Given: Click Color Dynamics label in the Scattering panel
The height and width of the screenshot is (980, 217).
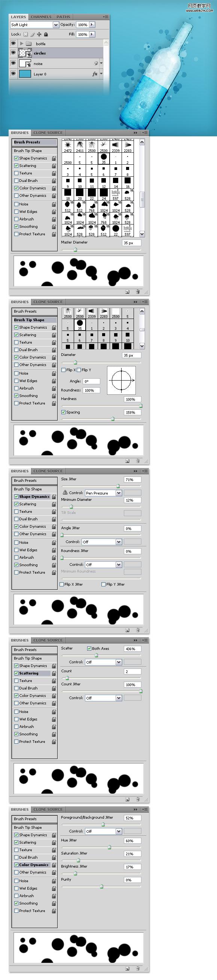Looking at the screenshot, I should pos(33,696).
